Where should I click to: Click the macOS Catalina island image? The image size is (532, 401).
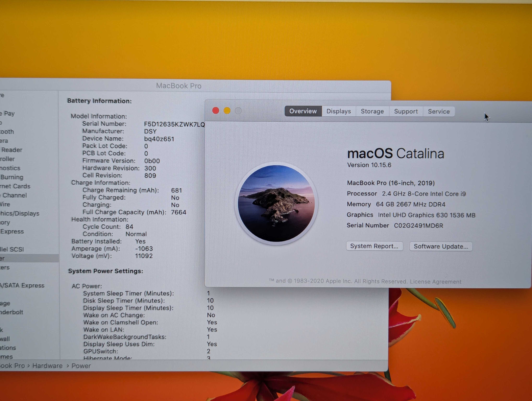click(276, 203)
